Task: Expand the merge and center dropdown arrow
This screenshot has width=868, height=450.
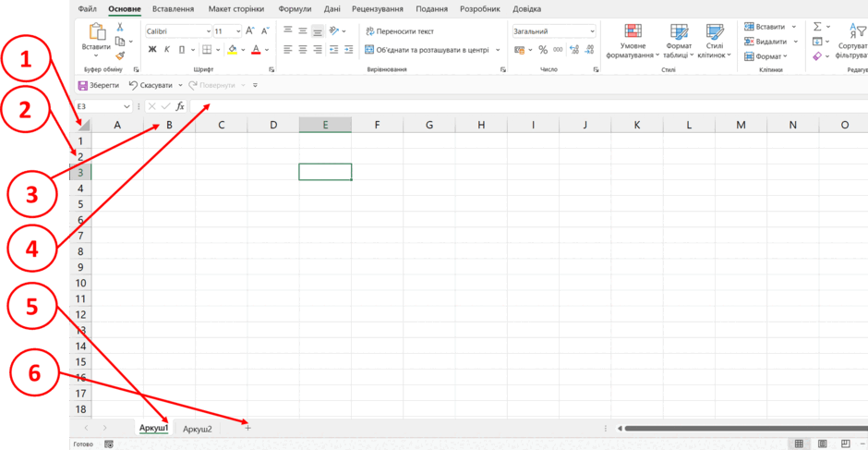Action: [x=498, y=50]
